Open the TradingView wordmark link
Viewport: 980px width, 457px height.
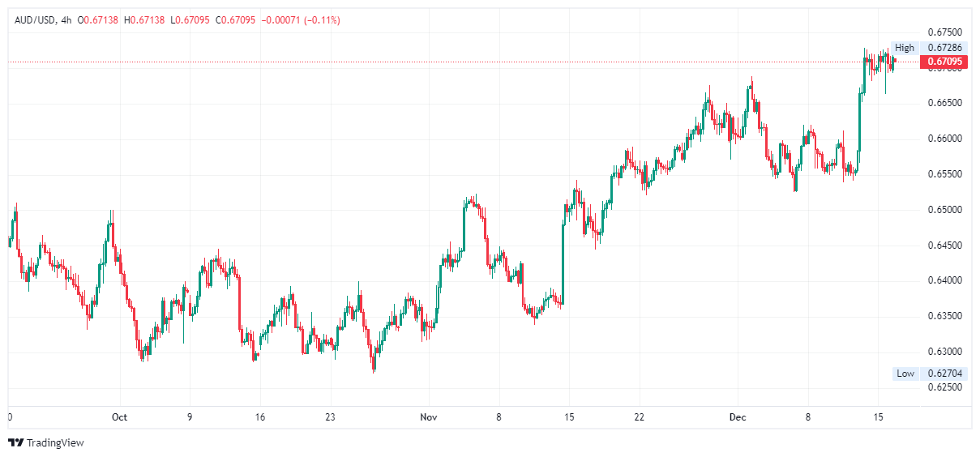55,442
